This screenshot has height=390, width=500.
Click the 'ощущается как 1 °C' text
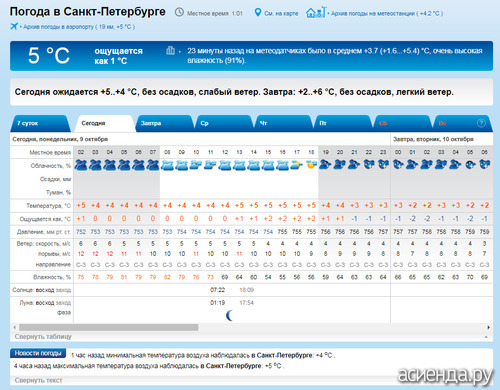118,56
